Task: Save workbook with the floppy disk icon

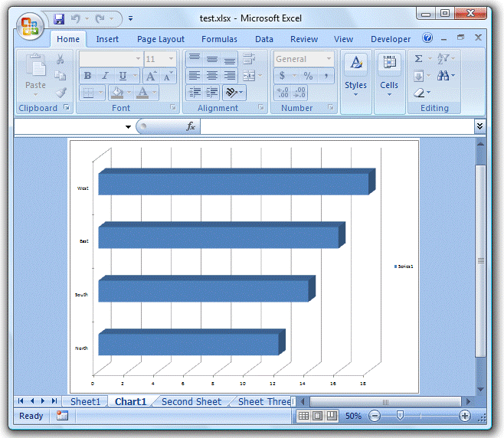Action: point(59,18)
